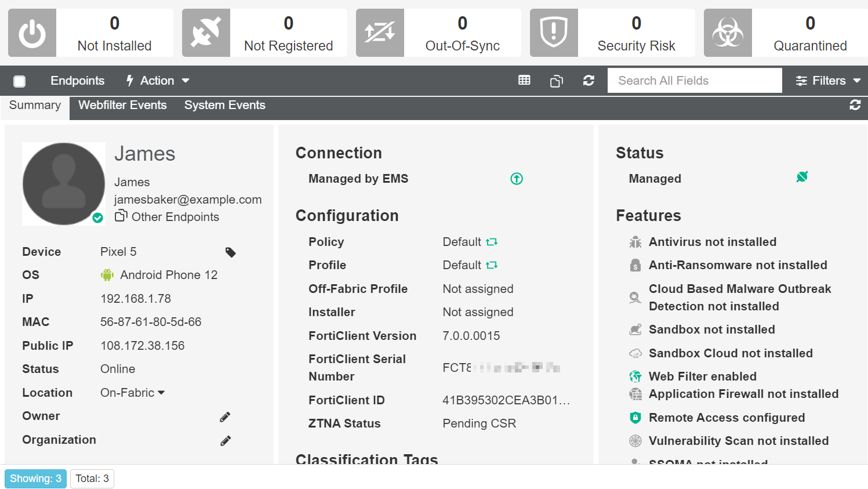Click the sync icon next to Profile Default
The height and width of the screenshot is (489, 868).
[492, 265]
